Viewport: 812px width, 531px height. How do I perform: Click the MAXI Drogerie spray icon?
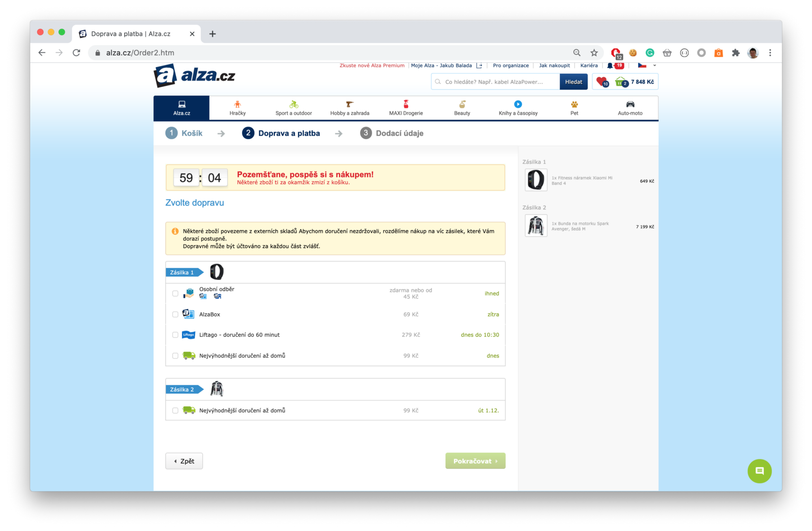pyautogui.click(x=406, y=104)
